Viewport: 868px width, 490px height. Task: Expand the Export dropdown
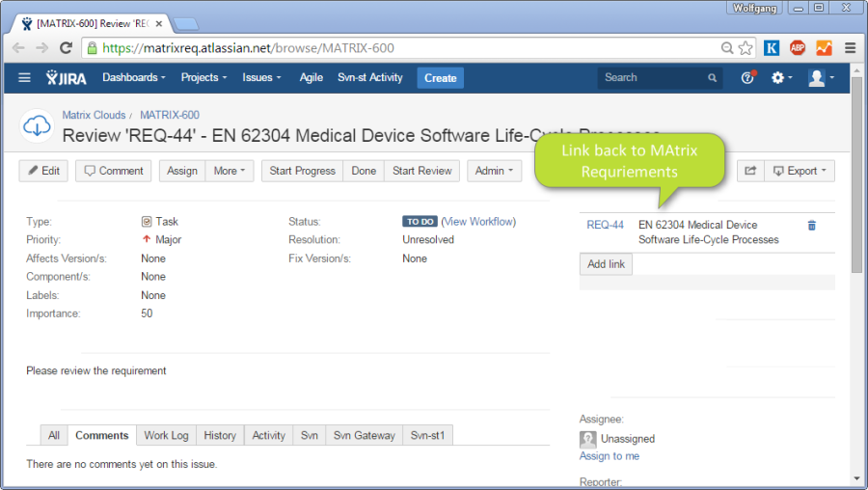(800, 171)
